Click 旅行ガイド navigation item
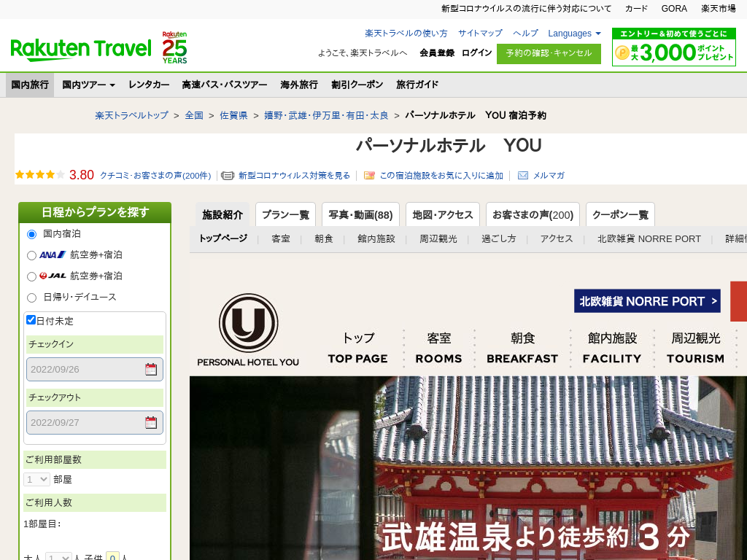 (x=417, y=85)
